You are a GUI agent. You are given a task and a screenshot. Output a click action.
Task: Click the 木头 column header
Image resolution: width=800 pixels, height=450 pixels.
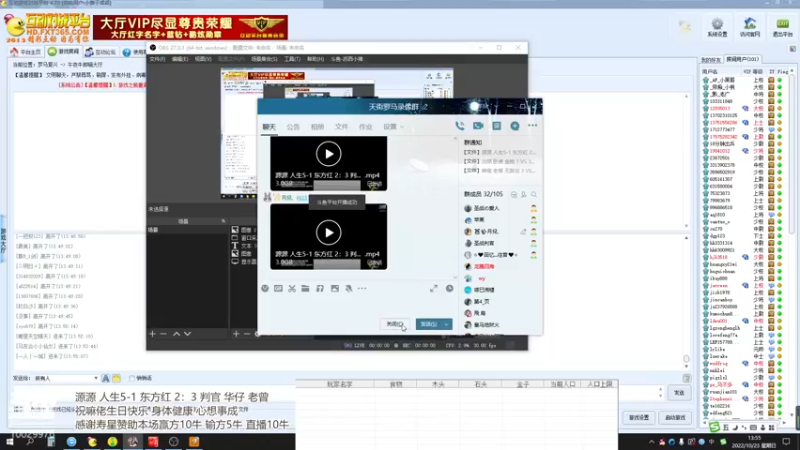438,384
